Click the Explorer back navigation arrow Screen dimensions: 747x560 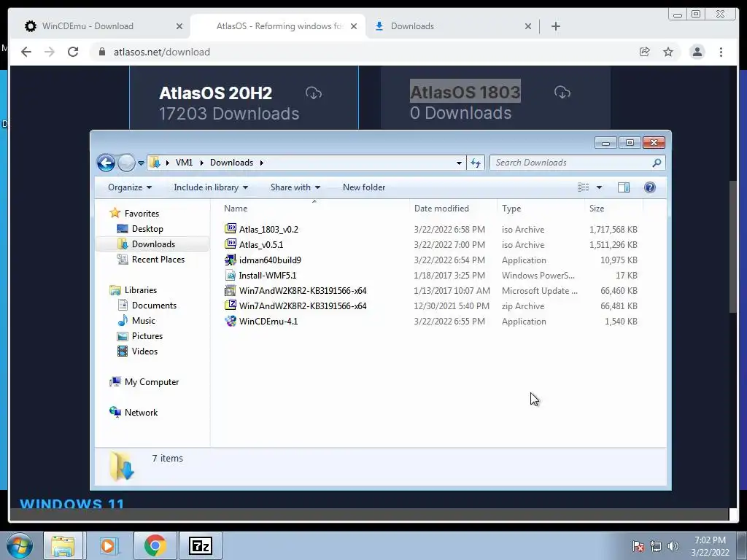pyautogui.click(x=106, y=163)
